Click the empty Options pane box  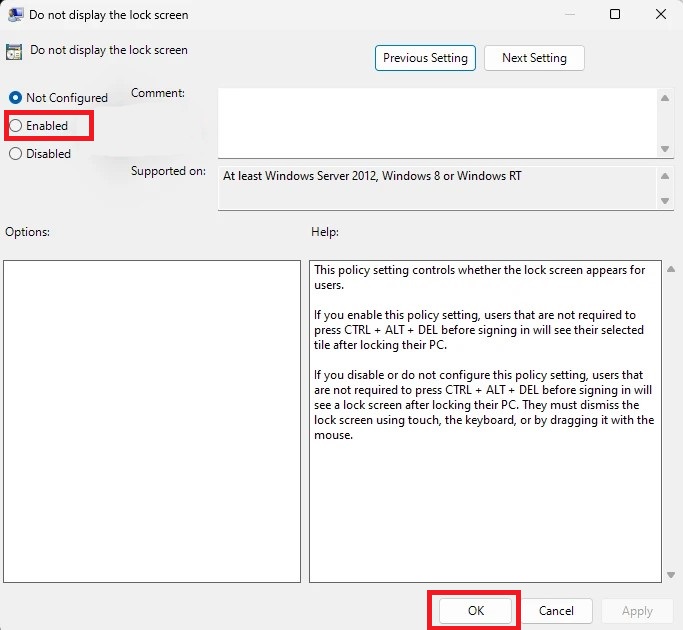click(x=152, y=421)
